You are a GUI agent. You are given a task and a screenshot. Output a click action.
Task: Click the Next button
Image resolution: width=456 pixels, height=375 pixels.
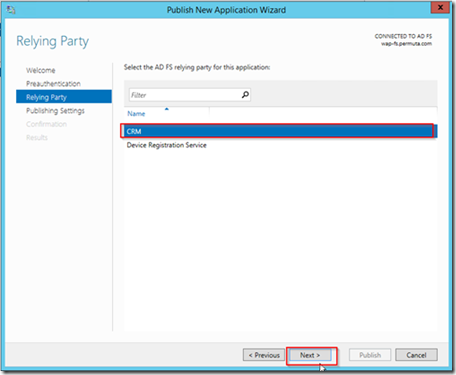point(310,355)
